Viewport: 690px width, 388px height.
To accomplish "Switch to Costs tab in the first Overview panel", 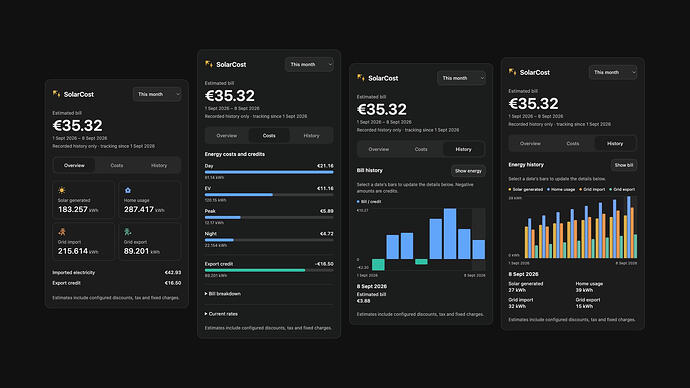I will pos(117,165).
